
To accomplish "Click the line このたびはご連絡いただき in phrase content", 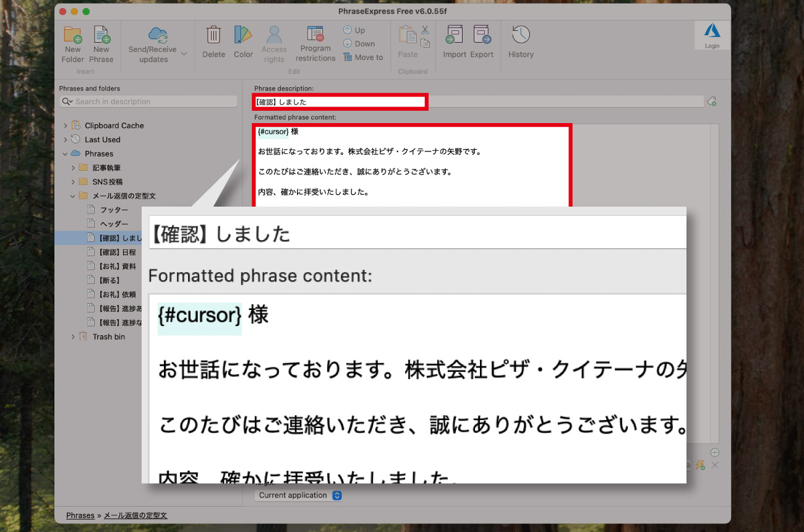I will click(354, 172).
